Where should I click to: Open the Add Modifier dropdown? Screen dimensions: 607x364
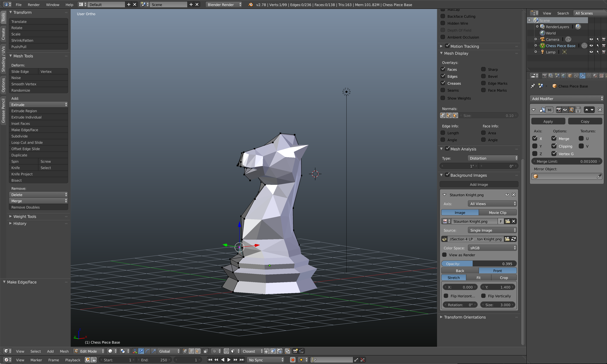[x=567, y=99]
